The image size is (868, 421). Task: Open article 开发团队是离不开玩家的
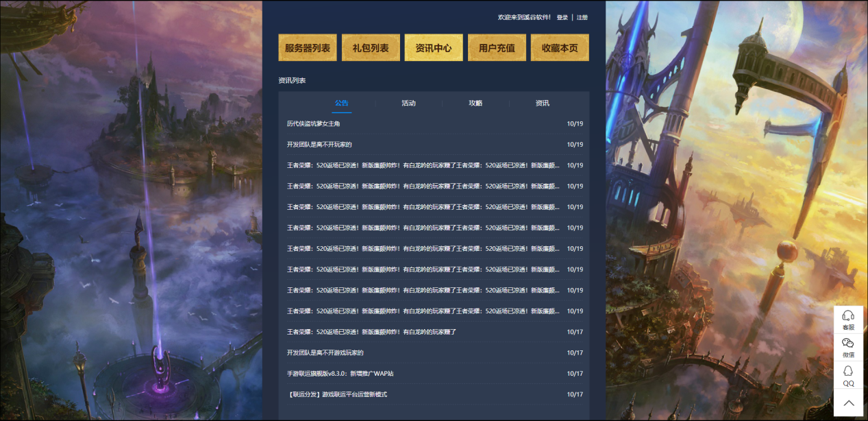pos(319,145)
